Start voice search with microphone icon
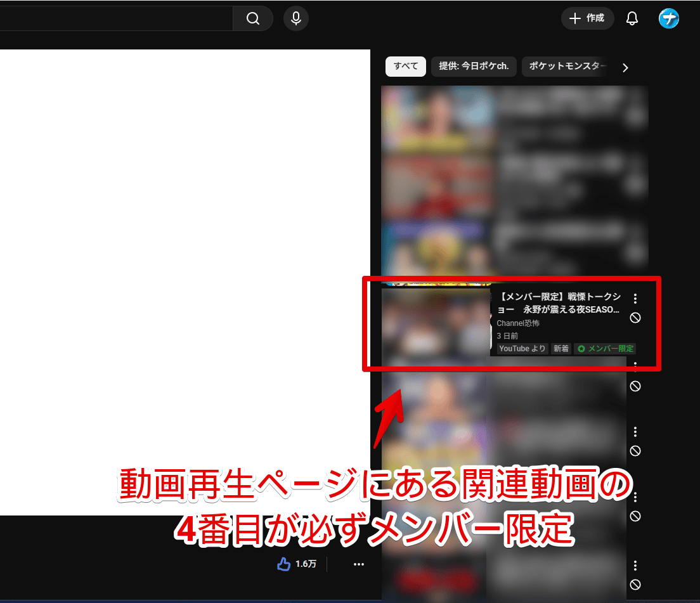The image size is (700, 603). coord(295,18)
